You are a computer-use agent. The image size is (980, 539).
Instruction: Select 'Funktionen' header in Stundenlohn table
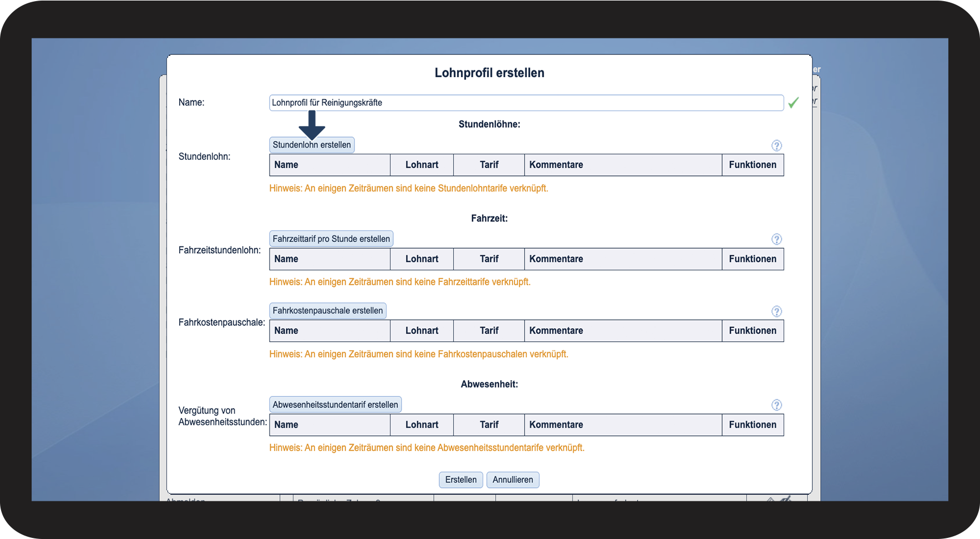pos(753,165)
